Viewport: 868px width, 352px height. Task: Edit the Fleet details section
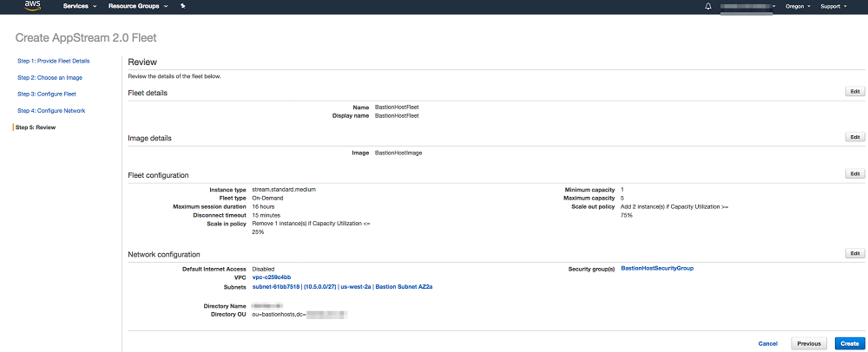click(x=854, y=92)
